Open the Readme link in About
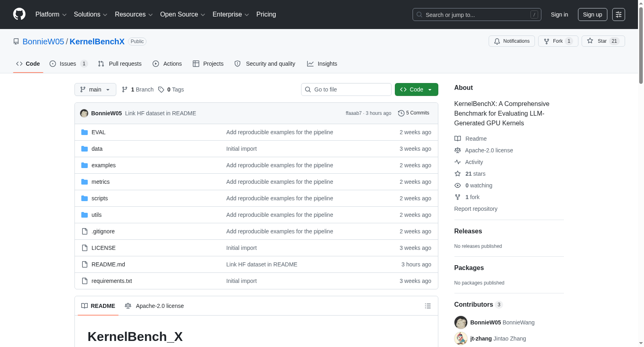 [471, 139]
